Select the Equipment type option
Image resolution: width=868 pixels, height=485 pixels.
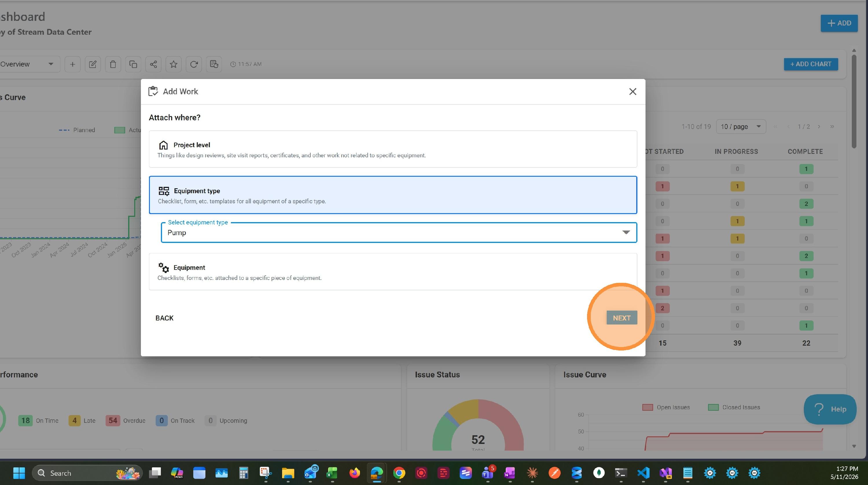pos(393,195)
